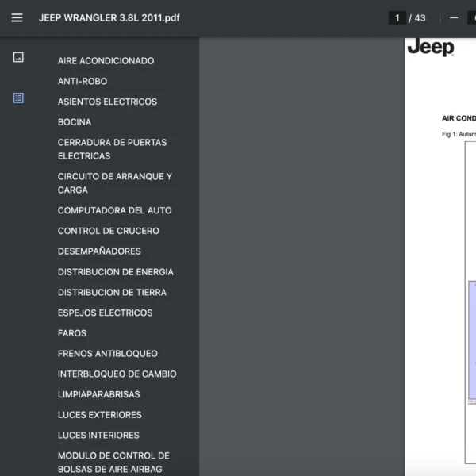
Task: Select the document outline icon in the sidebar
Action: pos(18,98)
